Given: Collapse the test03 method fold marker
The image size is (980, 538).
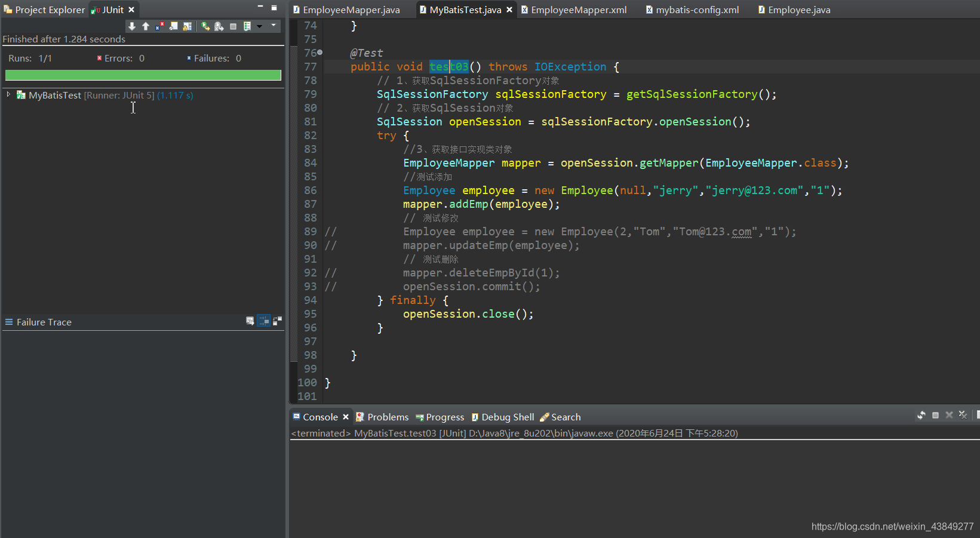Looking at the screenshot, I should click(x=320, y=53).
